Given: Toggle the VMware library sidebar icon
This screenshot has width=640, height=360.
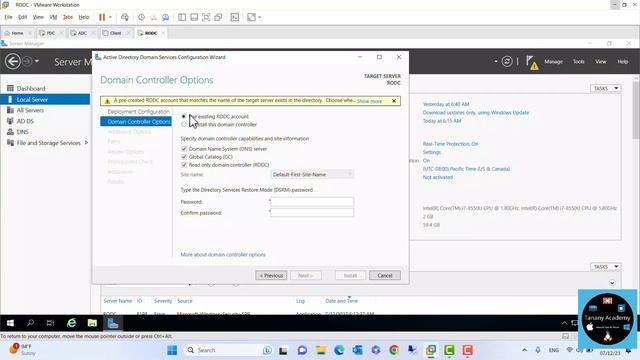Looking at the screenshot, I should 182,17.
